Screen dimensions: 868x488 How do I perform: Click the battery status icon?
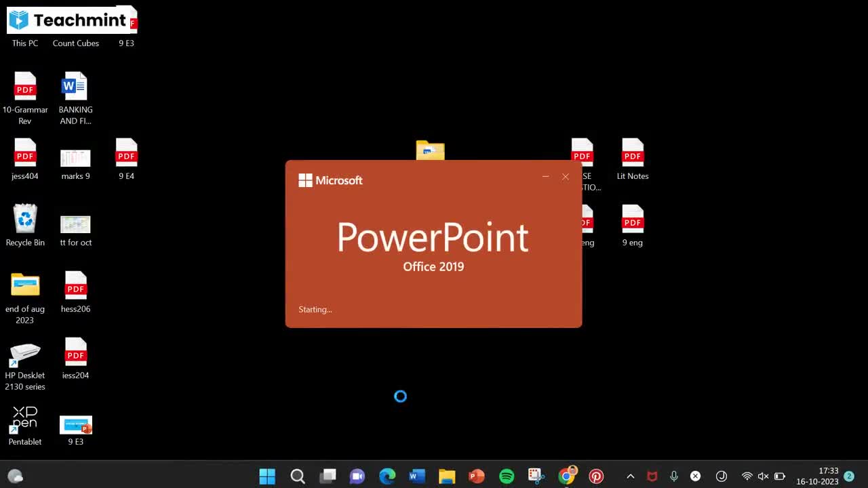pyautogui.click(x=780, y=476)
